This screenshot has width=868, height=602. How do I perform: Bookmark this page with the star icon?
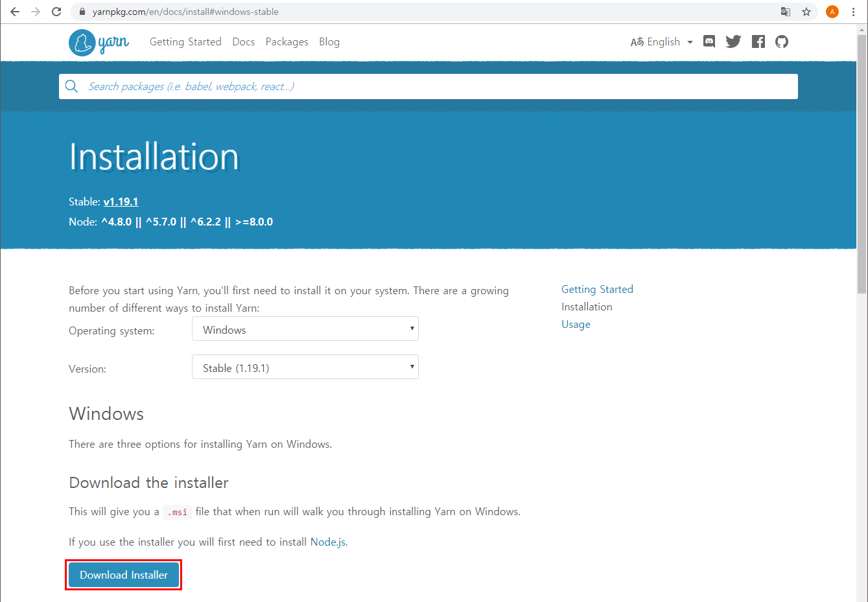click(x=806, y=12)
